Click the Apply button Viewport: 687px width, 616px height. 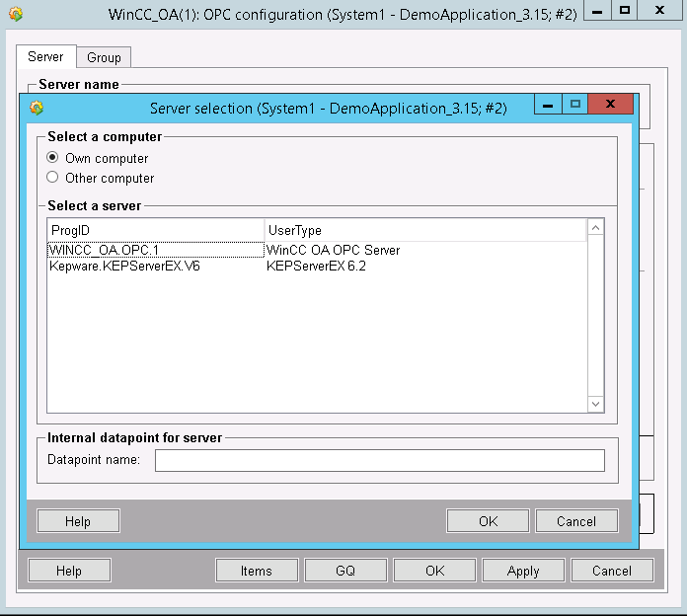click(x=523, y=570)
